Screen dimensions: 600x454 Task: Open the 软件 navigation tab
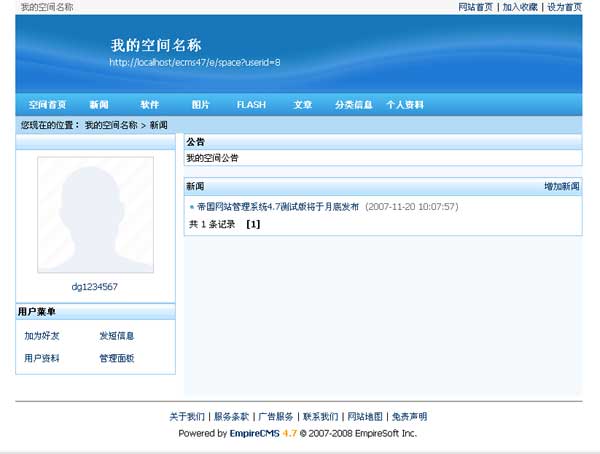(150, 105)
